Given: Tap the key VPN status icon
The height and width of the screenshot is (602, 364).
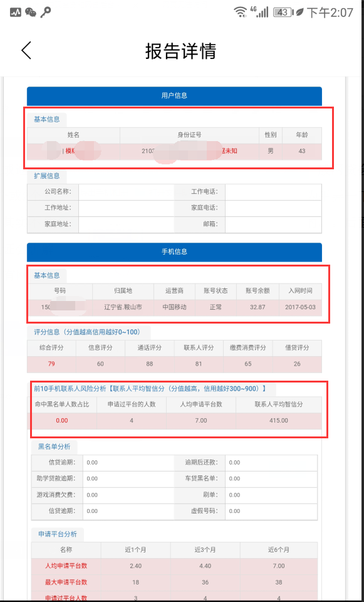Looking at the screenshot, I should click(45, 13).
